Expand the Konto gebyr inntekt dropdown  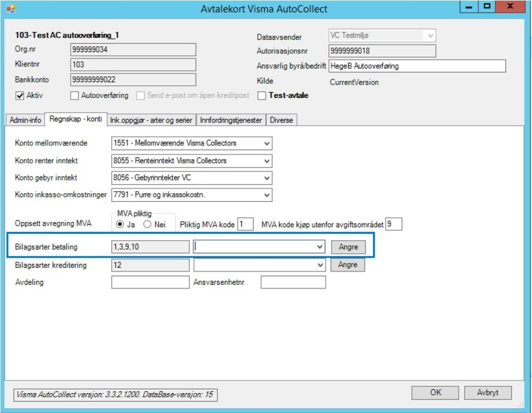267,178
